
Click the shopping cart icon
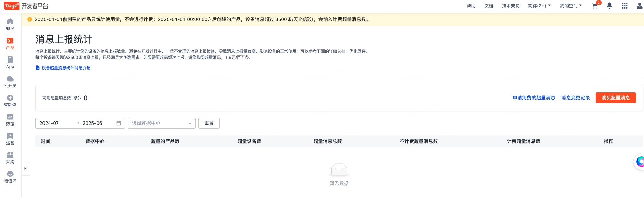pyautogui.click(x=594, y=6)
